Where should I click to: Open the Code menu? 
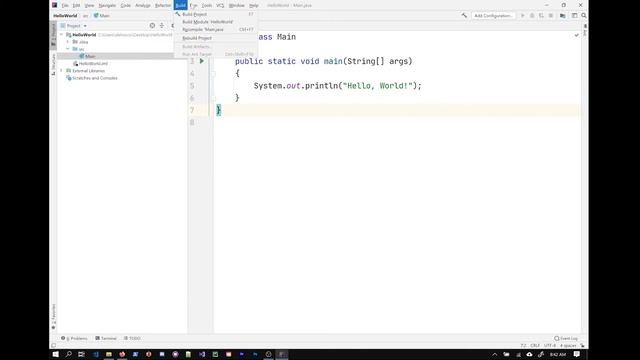click(x=126, y=5)
